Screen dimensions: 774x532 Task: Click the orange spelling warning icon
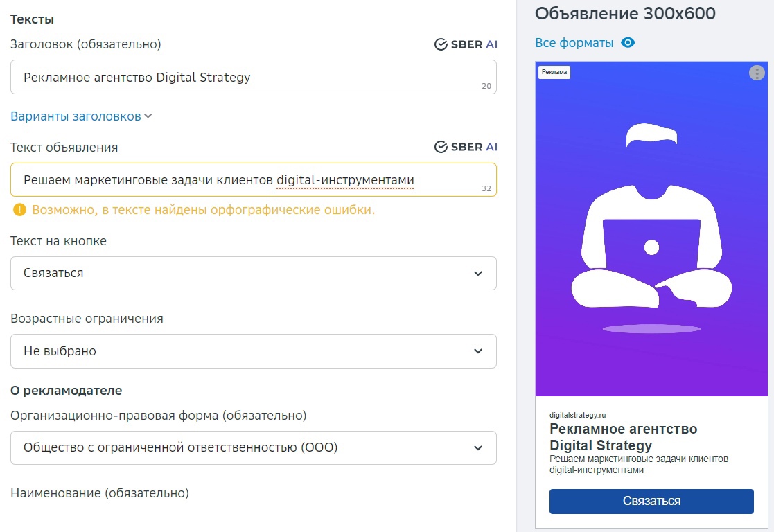point(19,210)
